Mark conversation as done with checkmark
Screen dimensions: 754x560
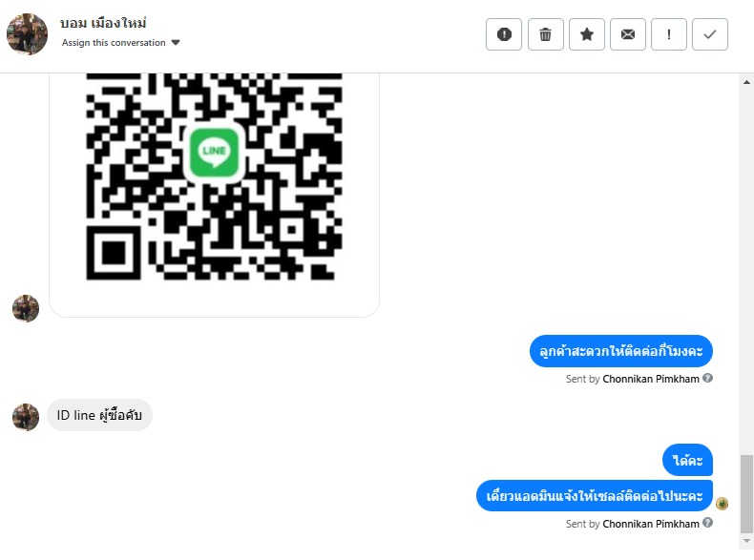(710, 34)
